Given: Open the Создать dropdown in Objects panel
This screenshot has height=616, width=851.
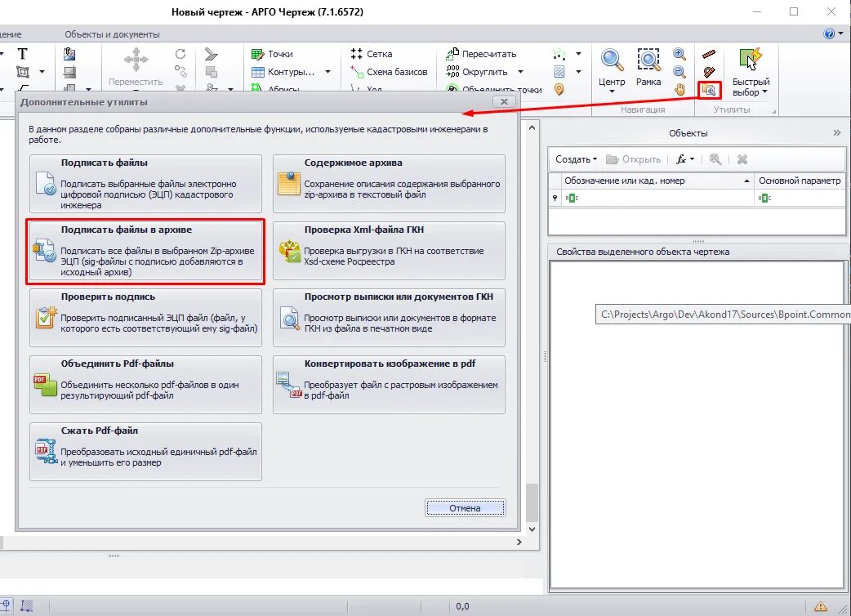Looking at the screenshot, I should 576,159.
